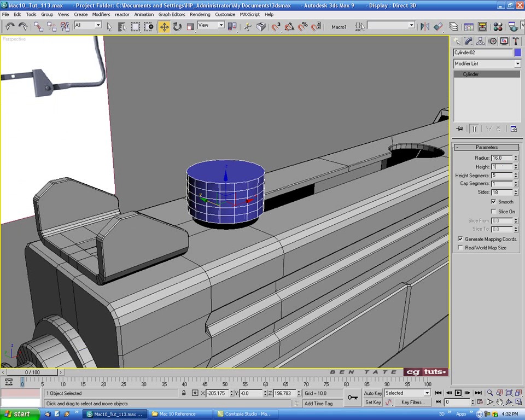The height and width of the screenshot is (420, 525).
Task: Toggle the Angle Snap icon
Action: [289, 27]
